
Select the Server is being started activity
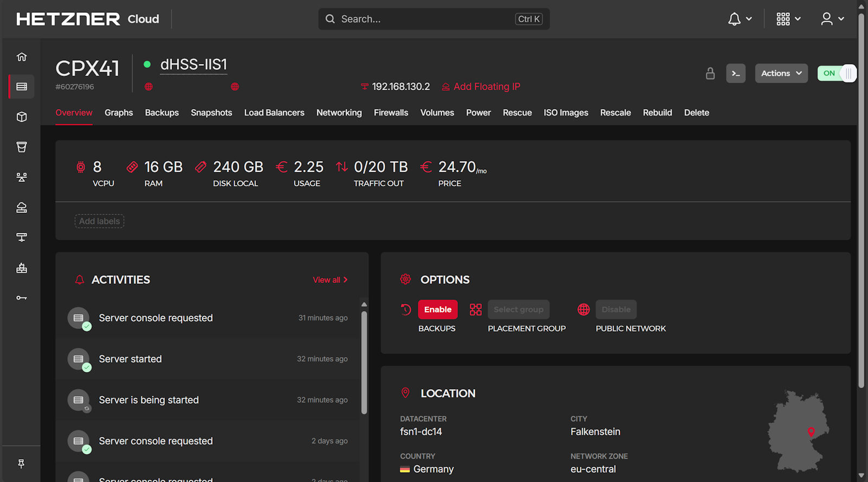pyautogui.click(x=207, y=400)
